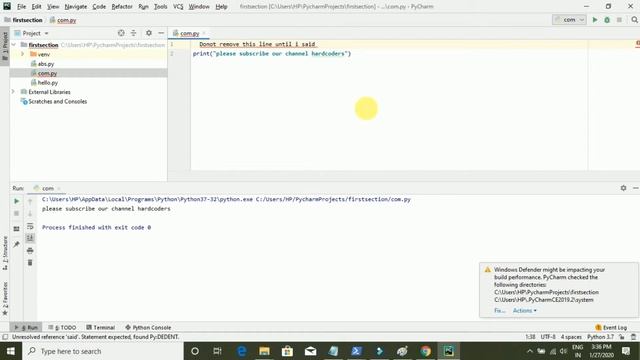Viewport: 640px width, 360px height.
Task: Click the down arrow in Run panel
Action: (30, 213)
